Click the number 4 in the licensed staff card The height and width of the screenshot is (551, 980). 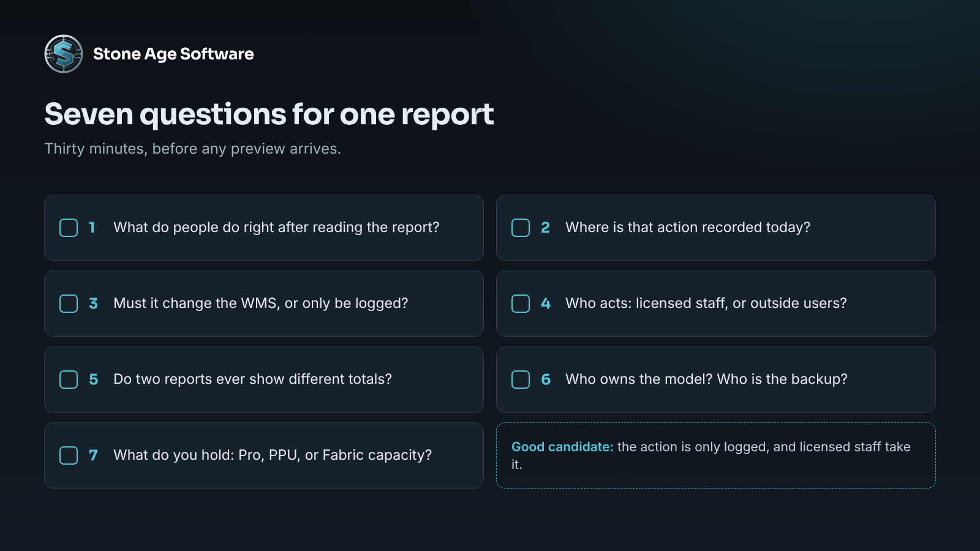(546, 304)
